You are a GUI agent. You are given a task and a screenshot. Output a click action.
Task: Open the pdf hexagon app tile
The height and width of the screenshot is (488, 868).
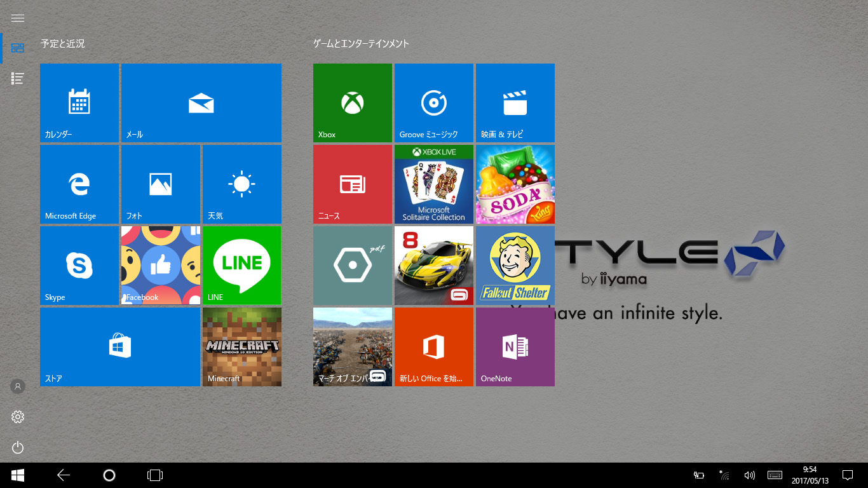353,265
